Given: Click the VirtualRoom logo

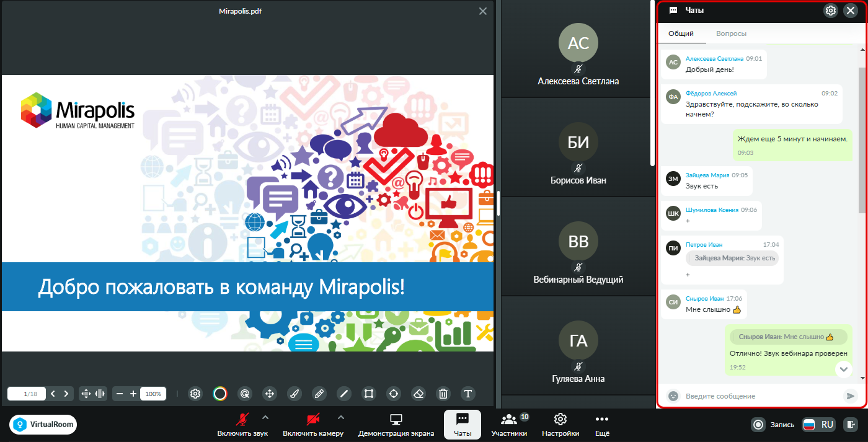Looking at the screenshot, I should coord(43,425).
